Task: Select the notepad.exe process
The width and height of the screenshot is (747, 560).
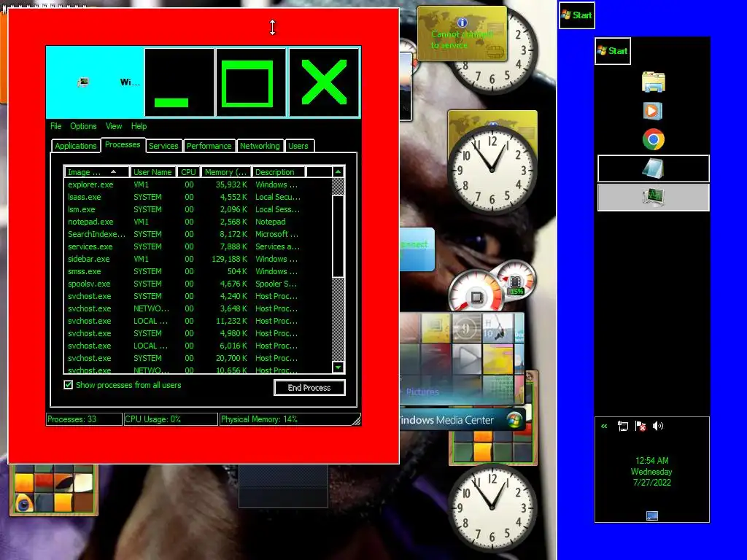Action: coord(198,222)
